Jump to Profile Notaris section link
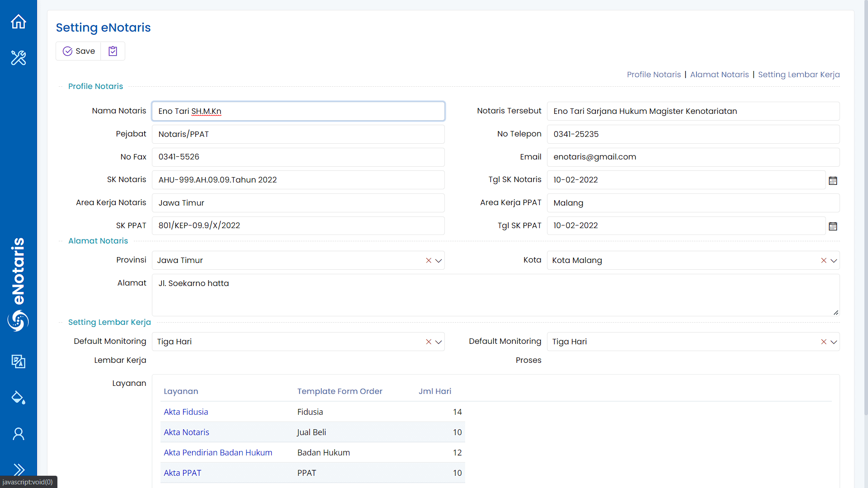The image size is (868, 488). [x=654, y=75]
